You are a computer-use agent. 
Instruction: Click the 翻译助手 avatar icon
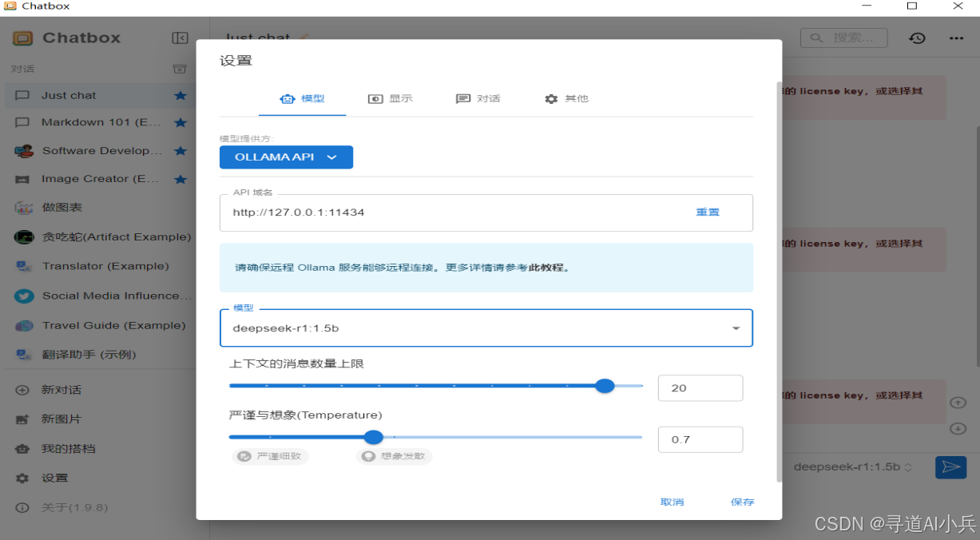(24, 355)
